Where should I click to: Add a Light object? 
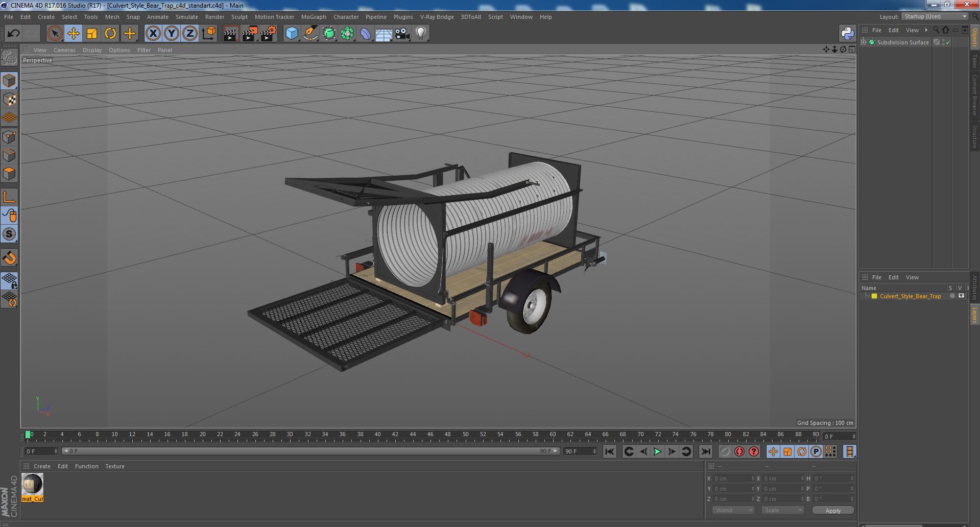click(x=420, y=34)
